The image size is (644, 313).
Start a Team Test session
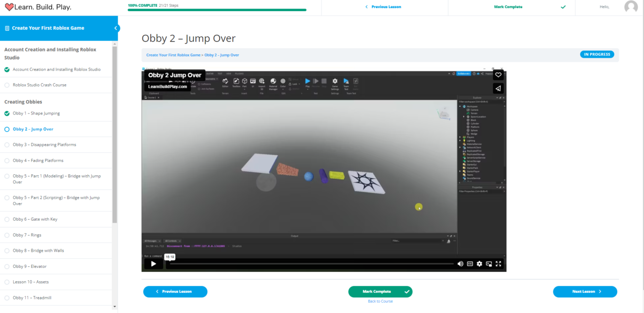345,82
